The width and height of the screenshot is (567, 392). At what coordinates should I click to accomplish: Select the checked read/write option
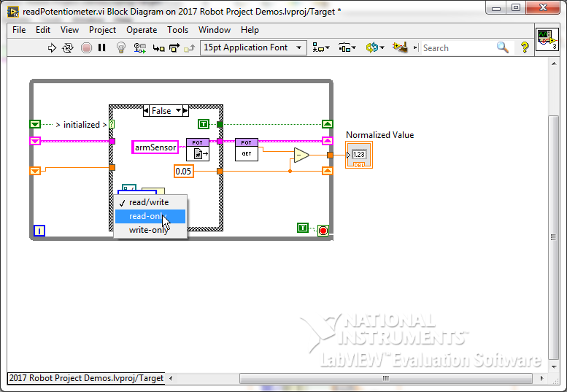(x=149, y=202)
